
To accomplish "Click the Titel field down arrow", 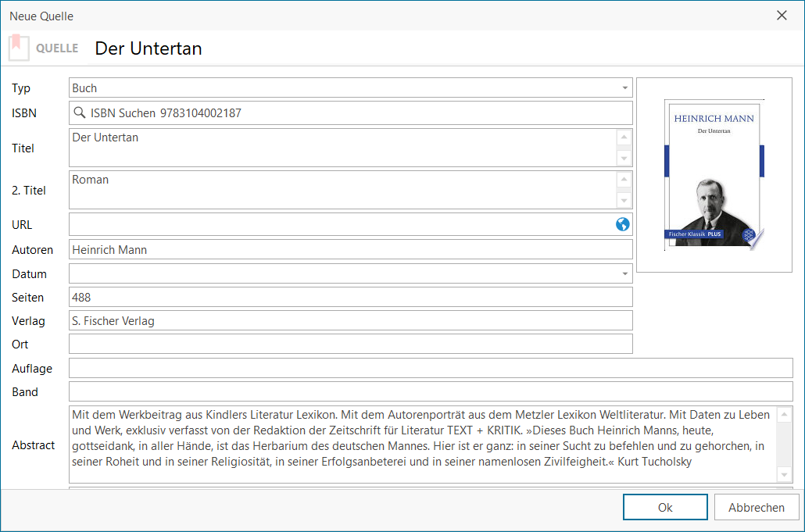I will (x=624, y=158).
